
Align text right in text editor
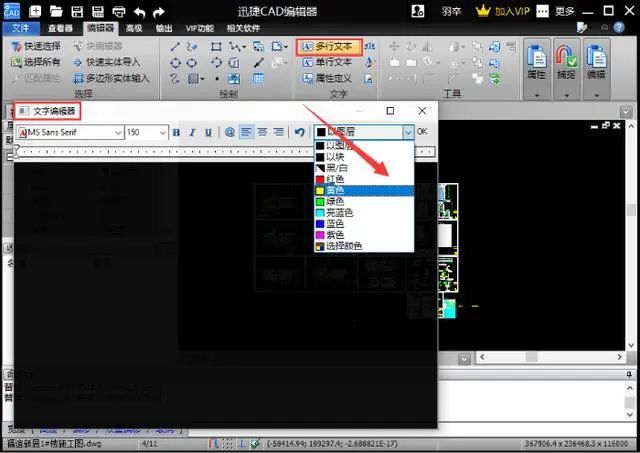click(x=278, y=132)
